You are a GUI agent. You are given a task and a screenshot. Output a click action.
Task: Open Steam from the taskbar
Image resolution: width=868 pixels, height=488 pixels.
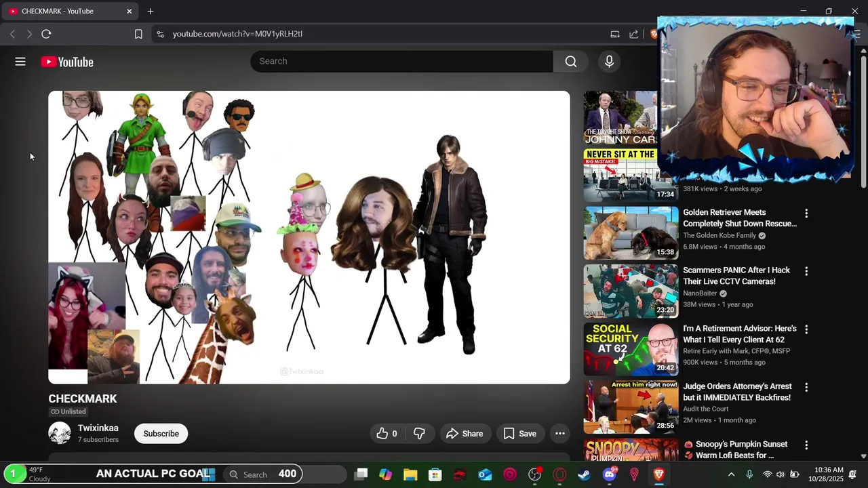tap(585, 474)
